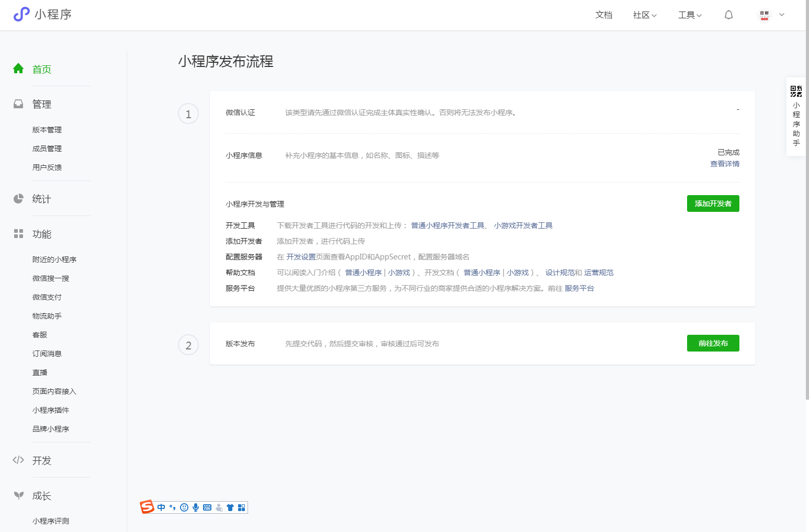This screenshot has width=809, height=532.
Task: Open 直播 in the sidebar
Action: point(40,372)
